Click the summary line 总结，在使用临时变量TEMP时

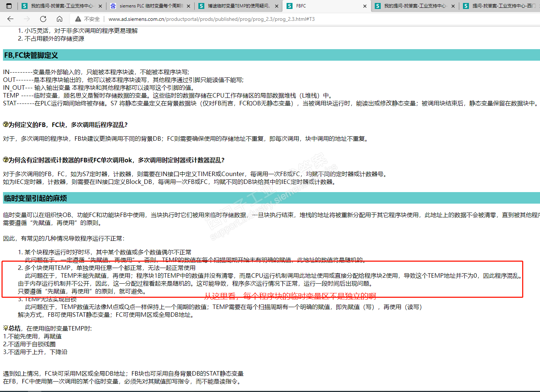(x=48, y=328)
